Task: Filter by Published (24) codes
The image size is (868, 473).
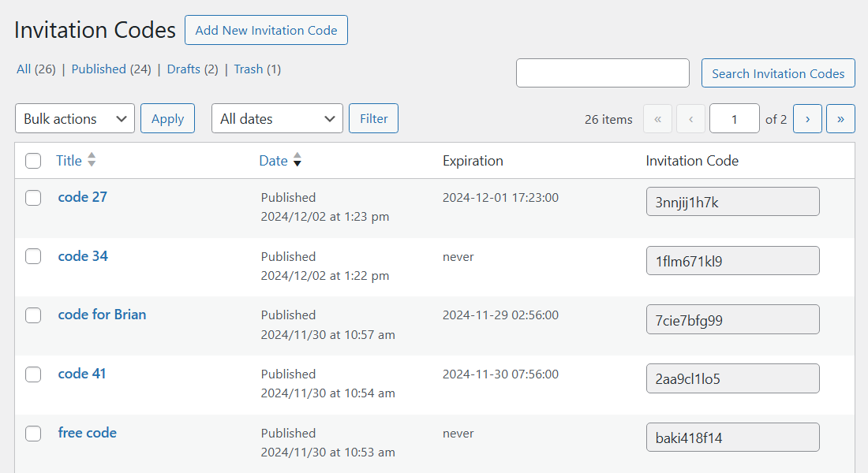Action: (x=111, y=69)
